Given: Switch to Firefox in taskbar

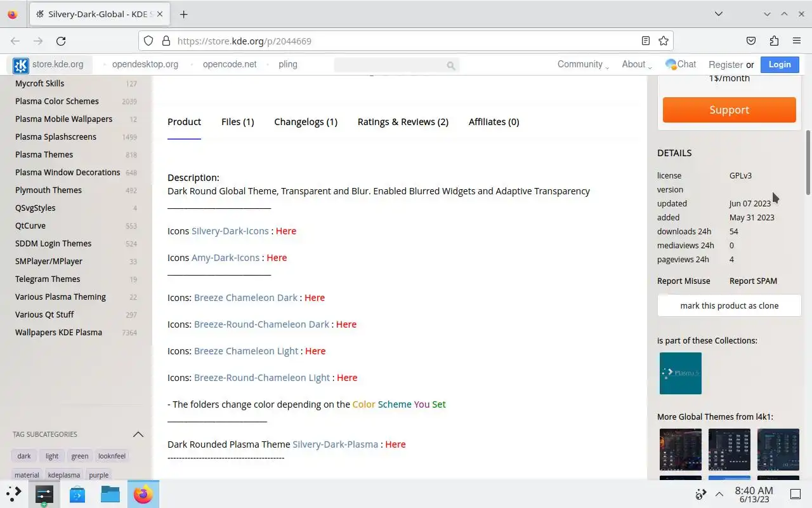Looking at the screenshot, I should pos(143,493).
